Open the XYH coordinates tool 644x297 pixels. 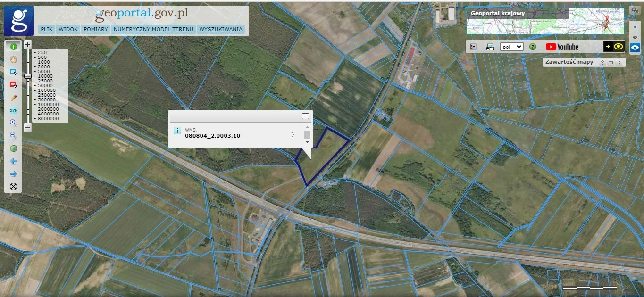point(13,110)
